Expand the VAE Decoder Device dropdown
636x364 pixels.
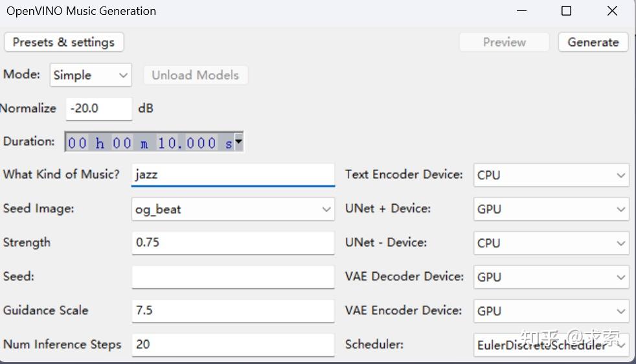pos(551,277)
